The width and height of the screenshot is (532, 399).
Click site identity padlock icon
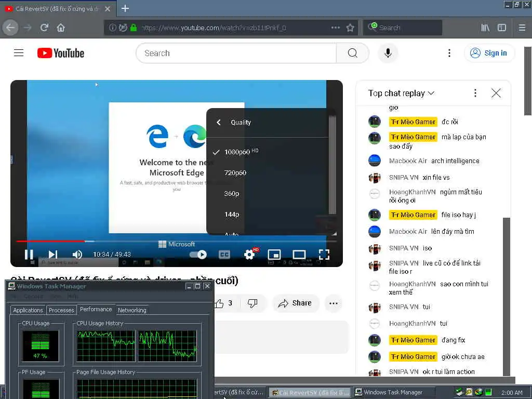tap(134, 28)
